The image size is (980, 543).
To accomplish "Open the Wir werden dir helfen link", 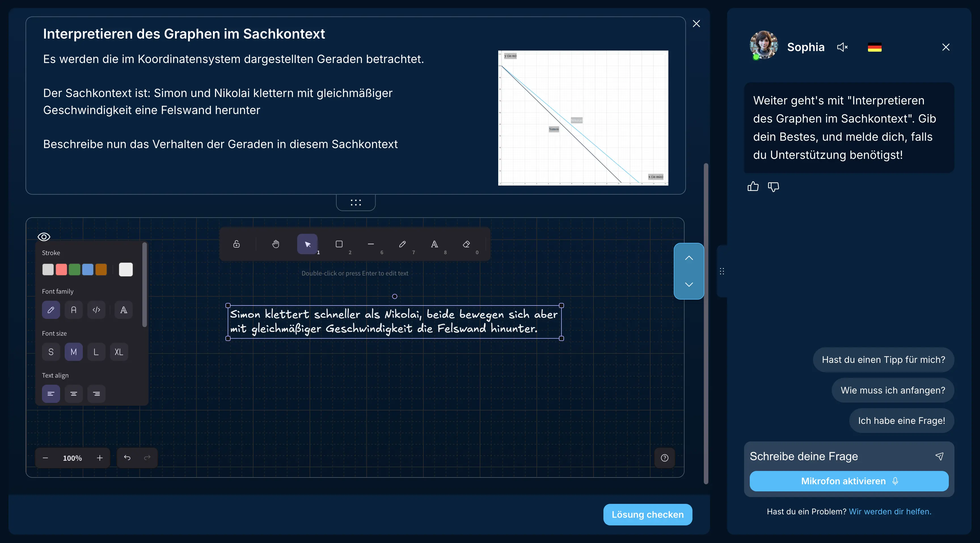I will click(x=890, y=512).
